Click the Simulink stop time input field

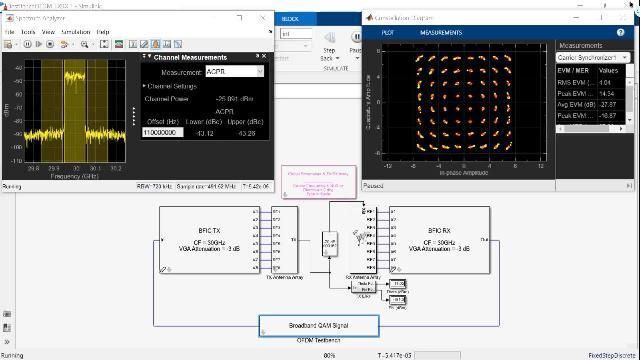coord(296,34)
